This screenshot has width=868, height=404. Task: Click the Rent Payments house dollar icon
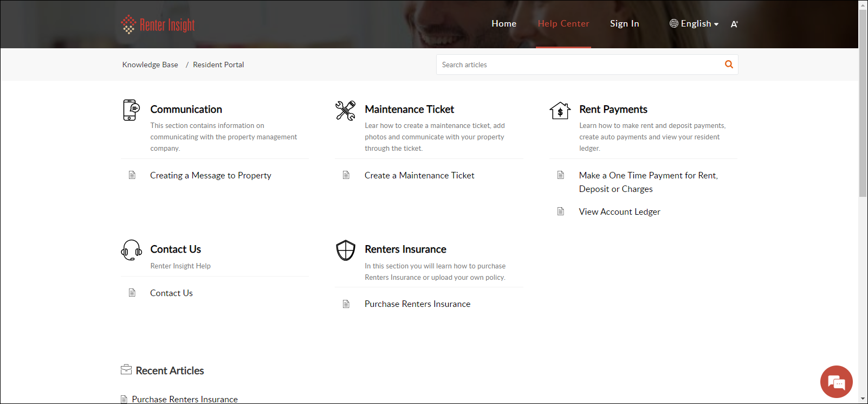pyautogui.click(x=560, y=111)
